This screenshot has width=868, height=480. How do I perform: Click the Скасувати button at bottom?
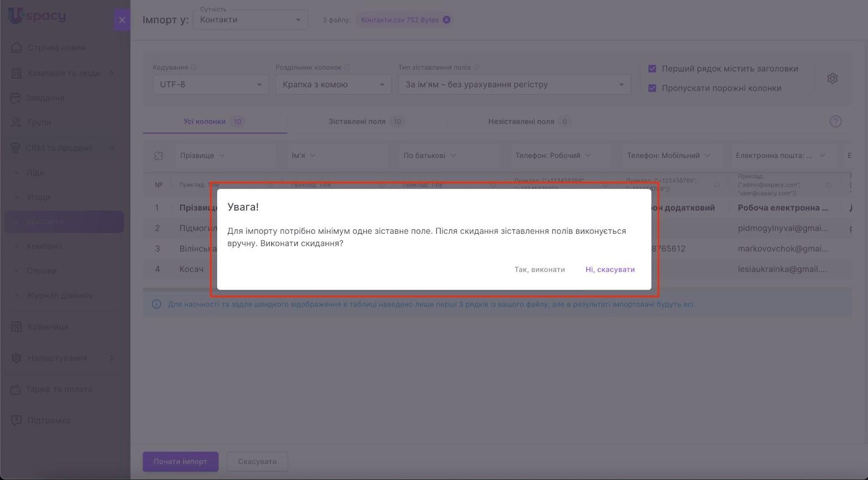coord(257,462)
